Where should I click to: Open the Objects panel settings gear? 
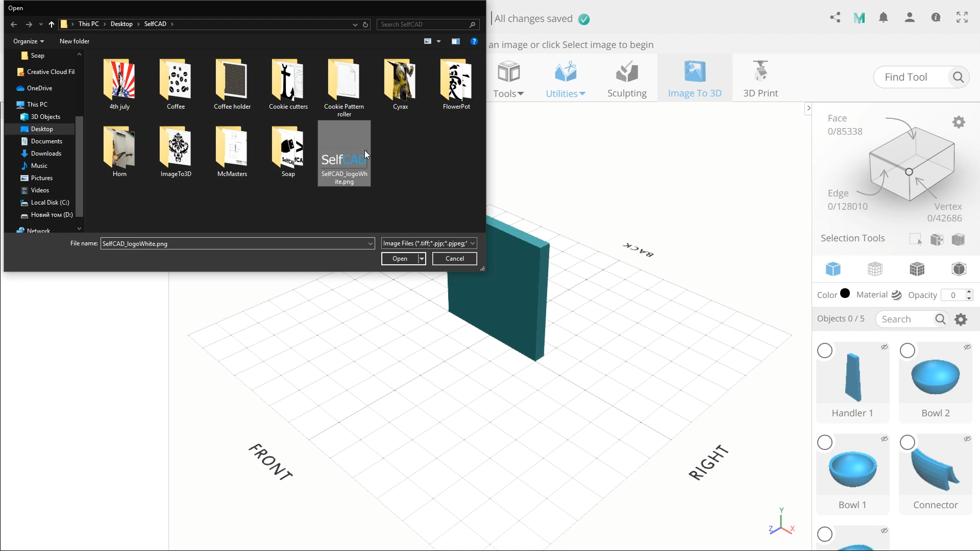click(961, 319)
